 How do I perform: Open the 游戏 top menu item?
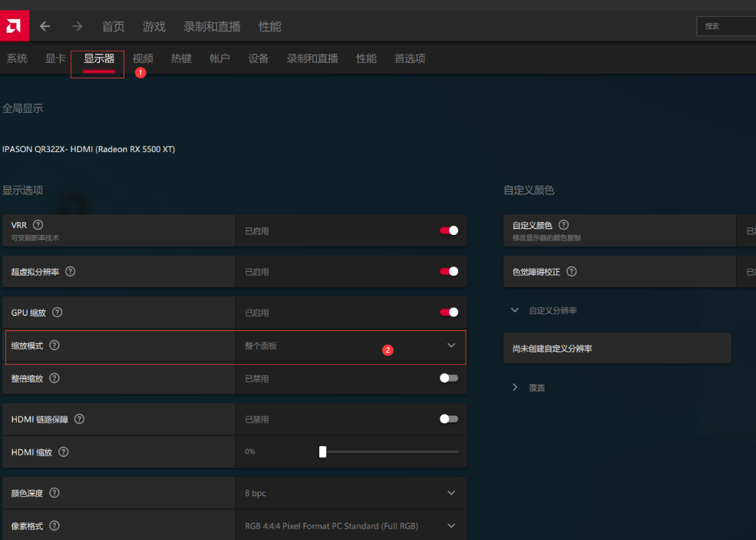tap(154, 26)
